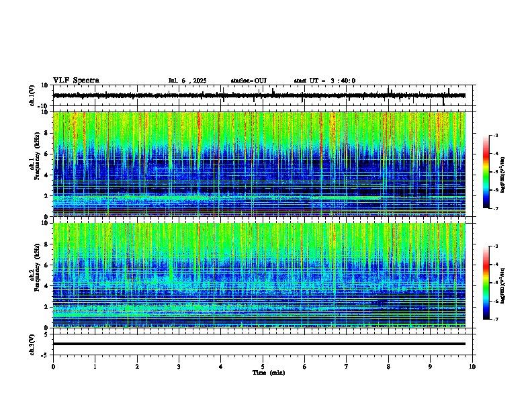Click the 'VLF Spectra' plot title
This screenshot has height=411, width=532.
tap(76, 81)
